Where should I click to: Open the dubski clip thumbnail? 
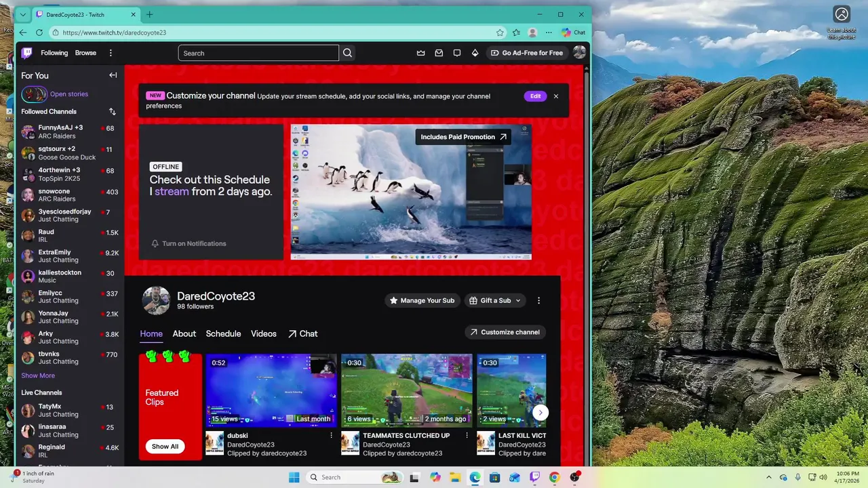point(271,390)
